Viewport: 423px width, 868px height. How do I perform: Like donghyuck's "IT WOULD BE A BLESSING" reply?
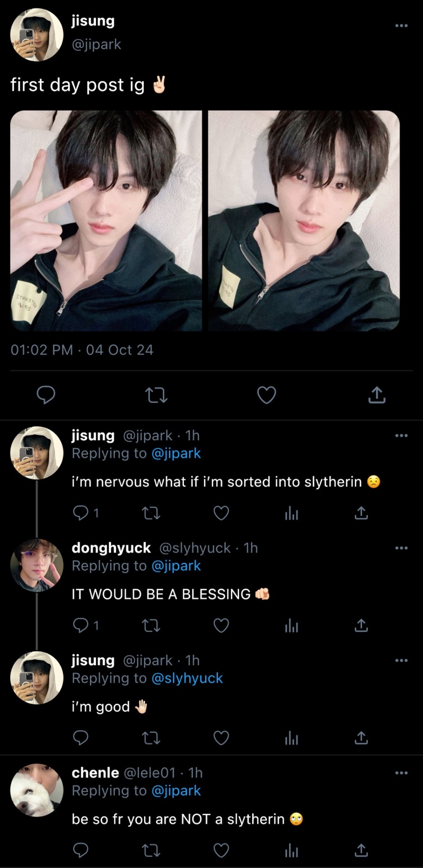(221, 626)
